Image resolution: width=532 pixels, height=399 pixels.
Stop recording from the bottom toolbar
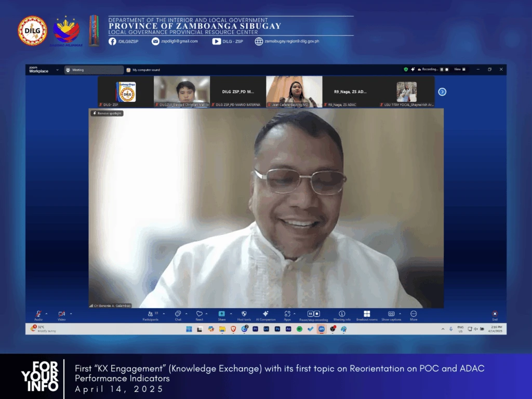[317, 314]
